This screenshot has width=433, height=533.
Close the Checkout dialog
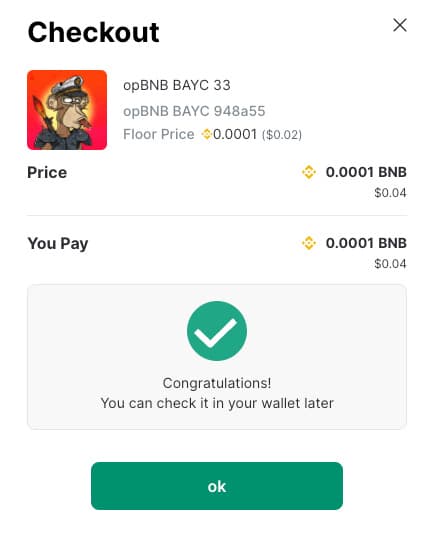point(400,25)
